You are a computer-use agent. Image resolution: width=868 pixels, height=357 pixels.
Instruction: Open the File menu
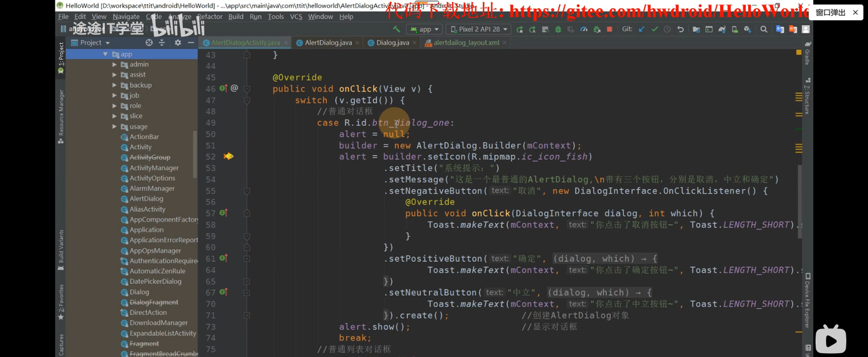(63, 16)
